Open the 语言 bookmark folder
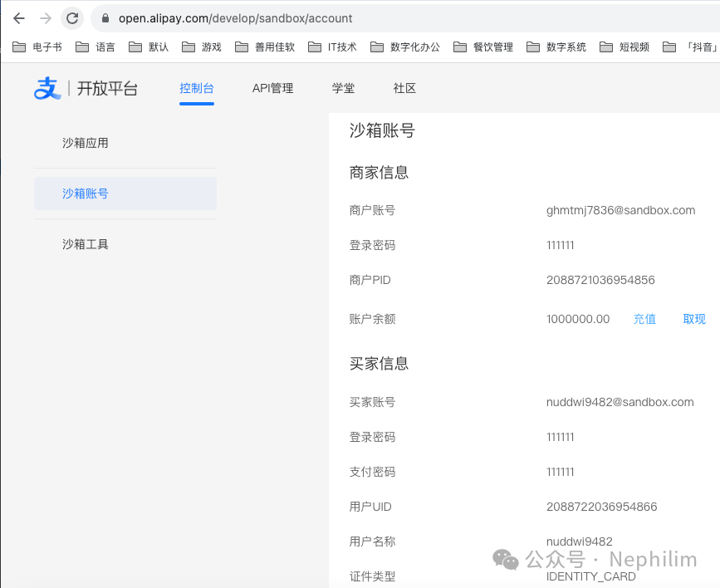720x588 pixels. click(x=96, y=47)
